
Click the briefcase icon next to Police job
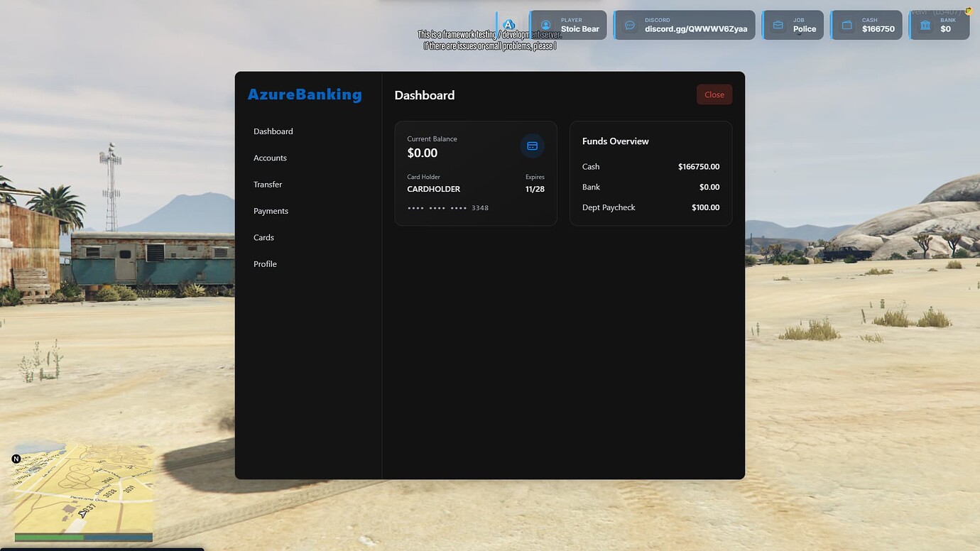(x=778, y=24)
